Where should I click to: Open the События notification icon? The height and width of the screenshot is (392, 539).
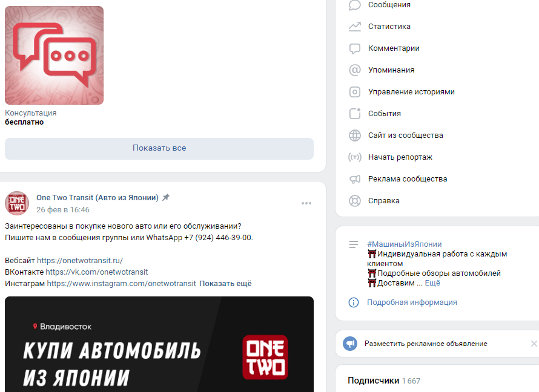(x=355, y=114)
